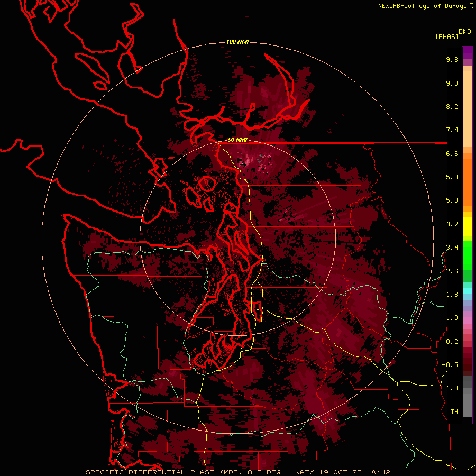Click the '2.6' value on the color scale
Screen dimensions: 476x476
click(x=452, y=271)
